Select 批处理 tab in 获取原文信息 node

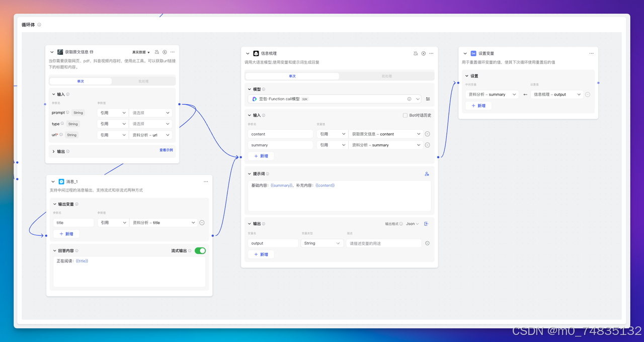tap(143, 81)
